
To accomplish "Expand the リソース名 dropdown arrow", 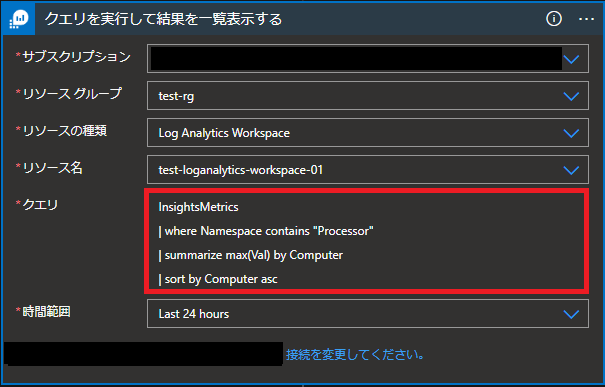I will coord(571,170).
